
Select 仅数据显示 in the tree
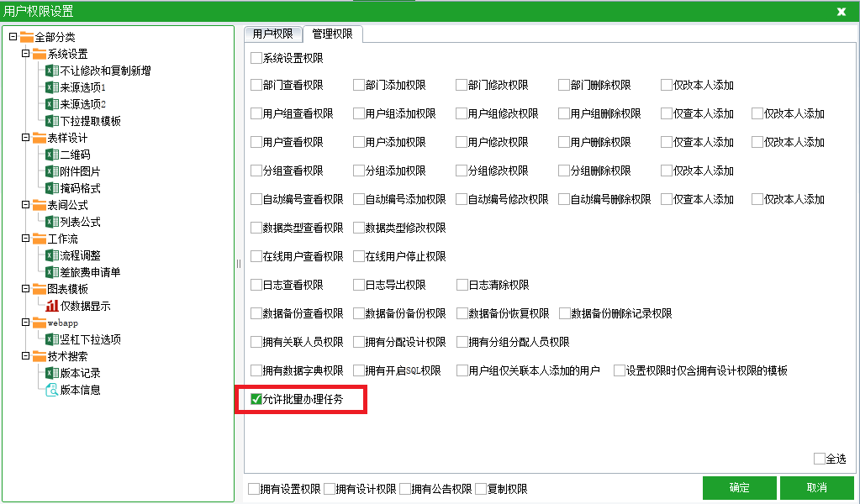[x=85, y=306]
